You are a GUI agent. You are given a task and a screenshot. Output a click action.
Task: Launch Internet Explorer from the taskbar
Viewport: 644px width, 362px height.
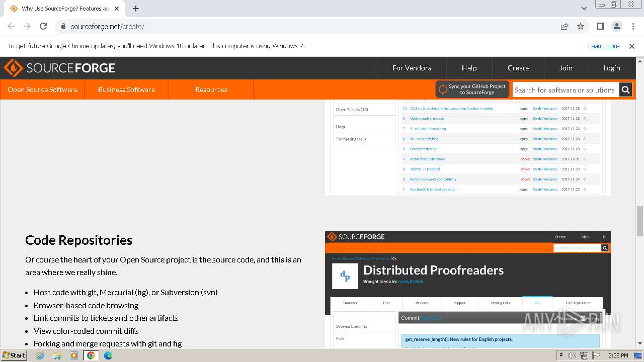point(40,355)
